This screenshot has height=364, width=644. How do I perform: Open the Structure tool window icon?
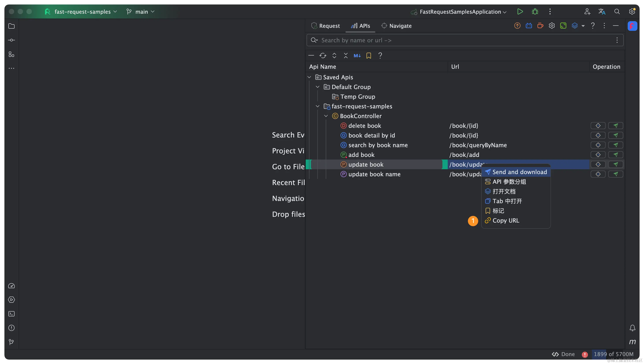(11, 54)
